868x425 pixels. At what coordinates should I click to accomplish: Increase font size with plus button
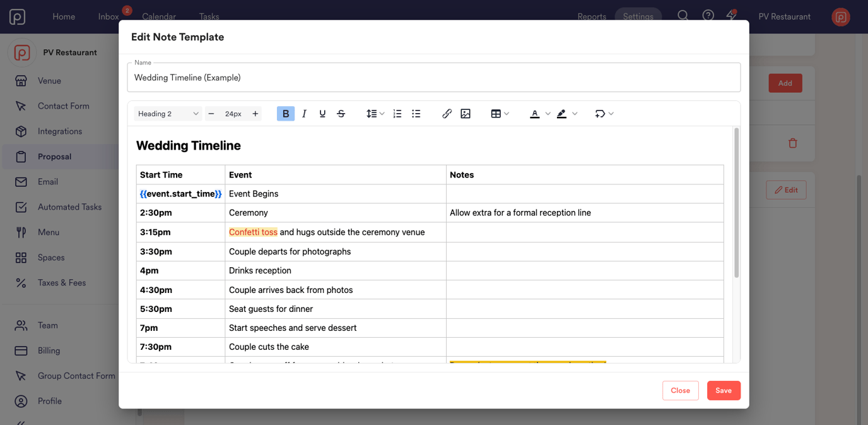coord(255,114)
